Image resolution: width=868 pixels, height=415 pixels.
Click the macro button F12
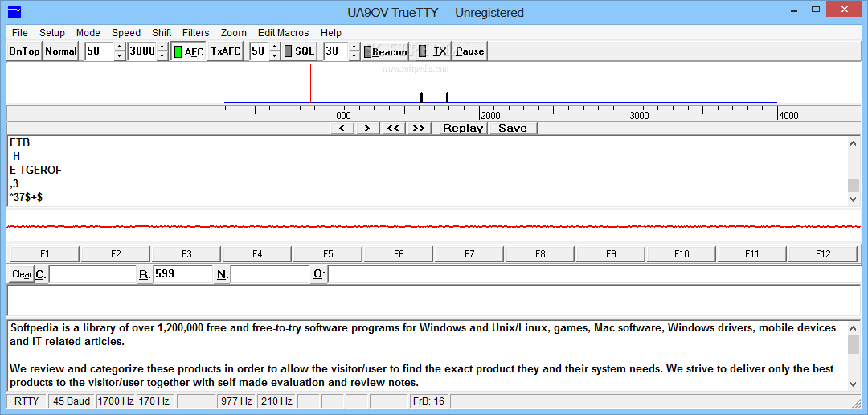point(823,254)
